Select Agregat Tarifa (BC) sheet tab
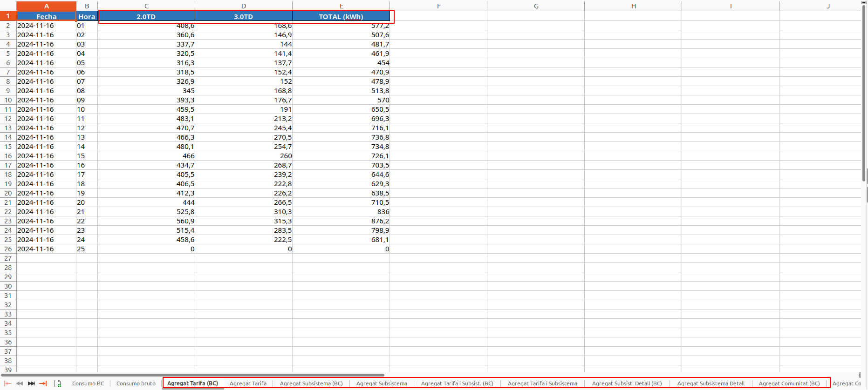 coord(192,383)
